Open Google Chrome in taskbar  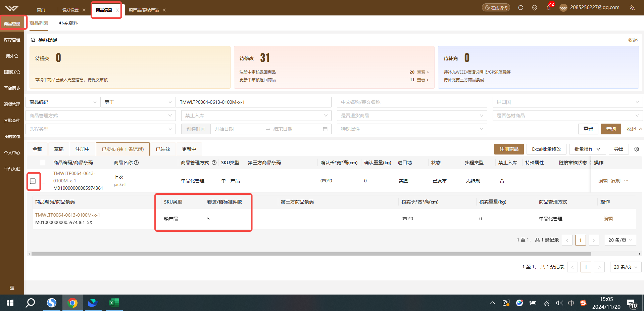[x=72, y=303]
